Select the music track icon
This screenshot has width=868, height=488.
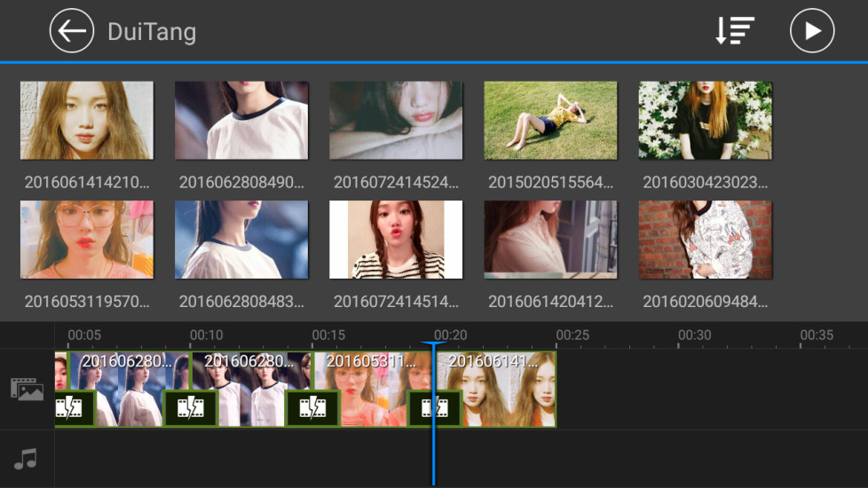[27, 459]
